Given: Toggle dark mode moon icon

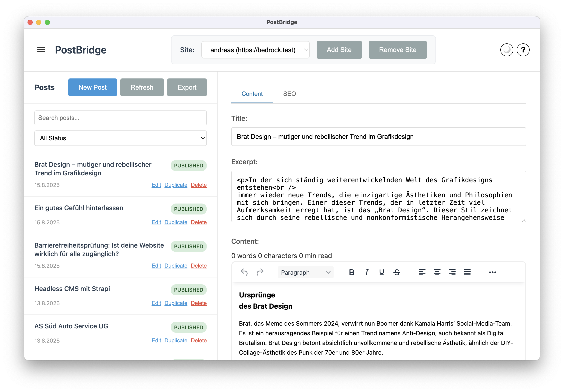Looking at the screenshot, I should coord(507,50).
